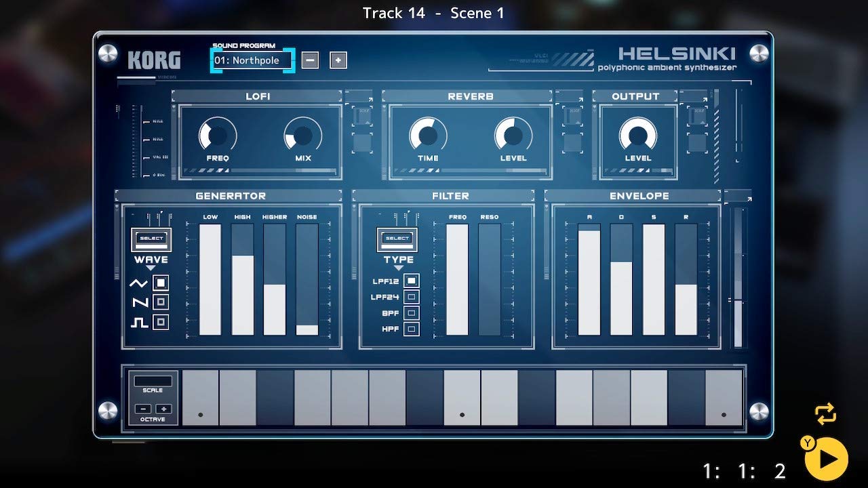
Task: Click the REVERB section header
Action: coord(471,96)
